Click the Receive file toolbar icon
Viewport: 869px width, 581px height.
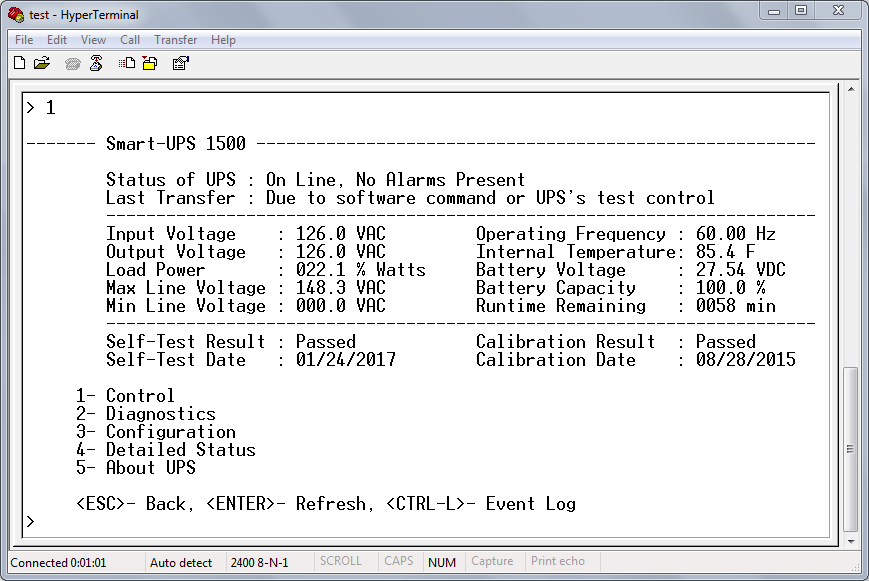150,63
